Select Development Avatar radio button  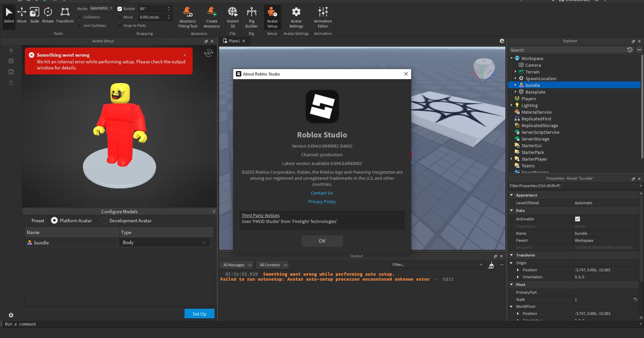click(x=104, y=221)
